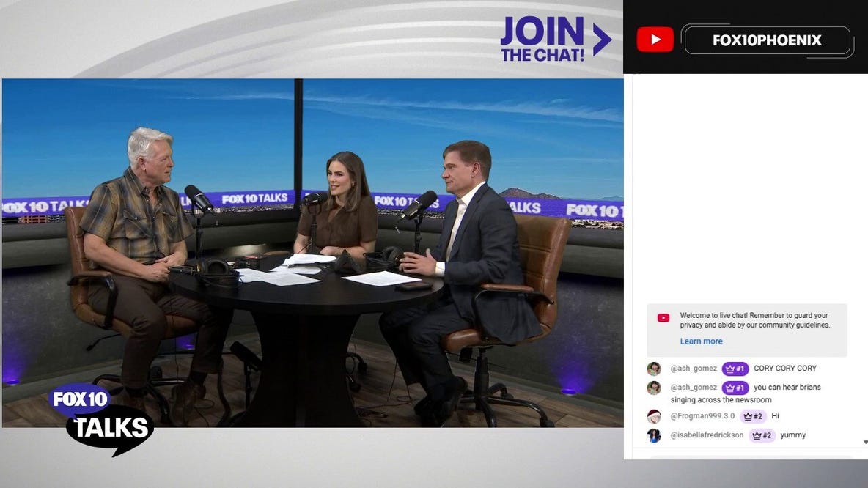Viewport: 868px width, 488px height.
Task: Click the red YouTube logo icon
Action: [655, 40]
